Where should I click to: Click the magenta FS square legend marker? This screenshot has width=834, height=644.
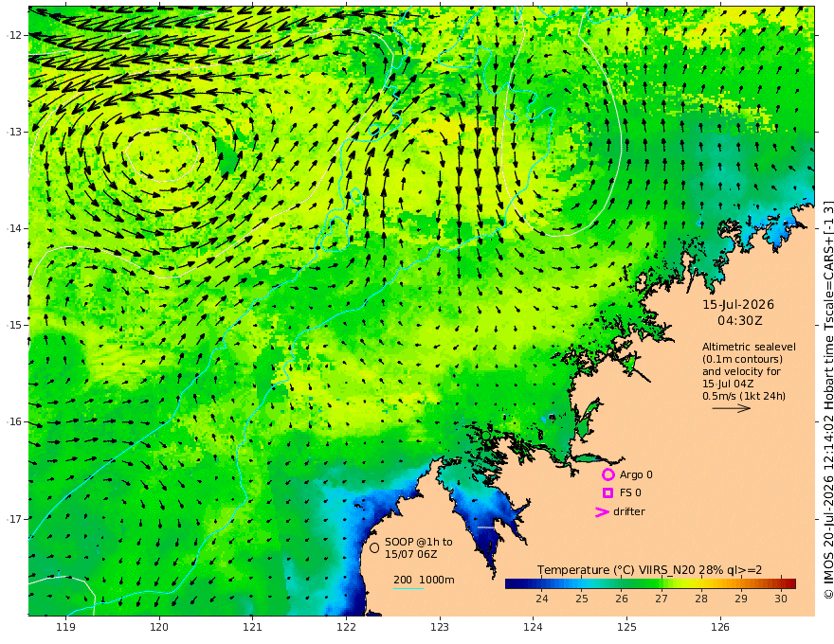point(607,493)
